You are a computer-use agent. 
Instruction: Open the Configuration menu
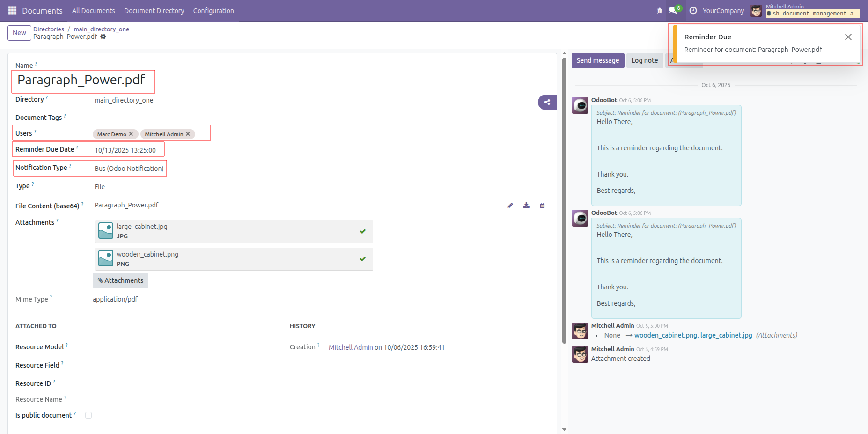tap(213, 11)
